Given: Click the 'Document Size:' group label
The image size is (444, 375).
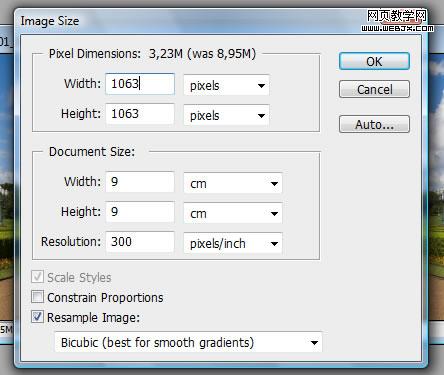Looking at the screenshot, I should (x=92, y=152).
